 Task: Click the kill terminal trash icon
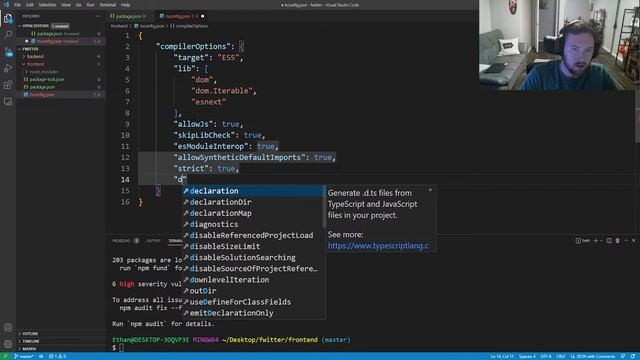pos(618,241)
